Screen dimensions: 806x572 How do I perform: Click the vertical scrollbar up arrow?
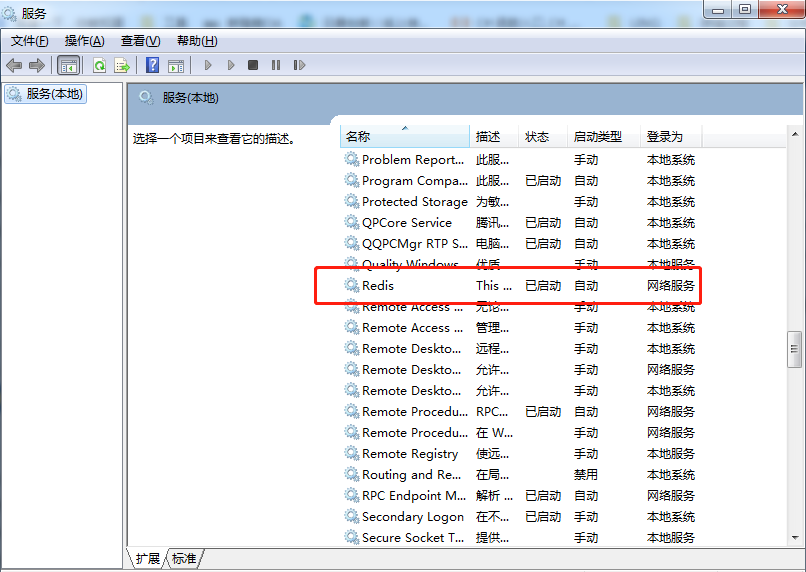pos(795,134)
